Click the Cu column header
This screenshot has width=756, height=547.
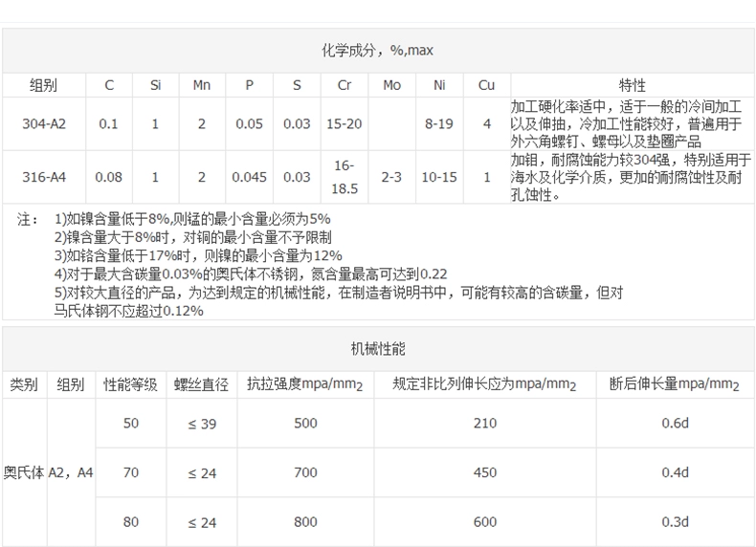pyautogui.click(x=486, y=85)
